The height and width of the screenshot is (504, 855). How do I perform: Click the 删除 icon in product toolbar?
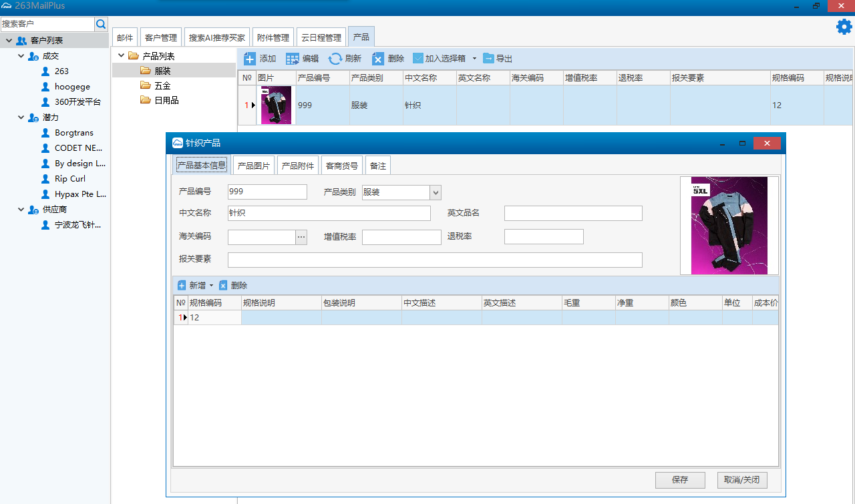[x=378, y=59]
